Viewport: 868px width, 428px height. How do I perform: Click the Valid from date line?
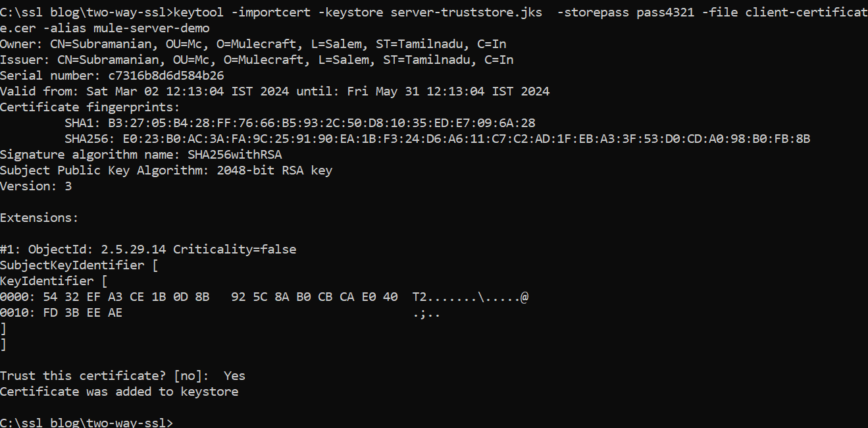pos(274,92)
